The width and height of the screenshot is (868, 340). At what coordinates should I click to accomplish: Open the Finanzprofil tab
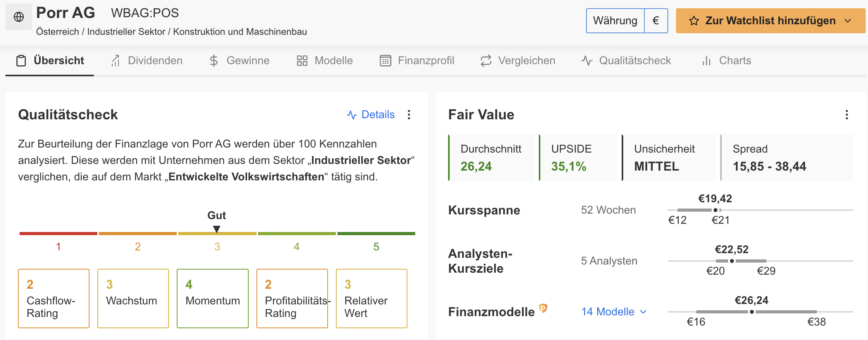pos(417,61)
